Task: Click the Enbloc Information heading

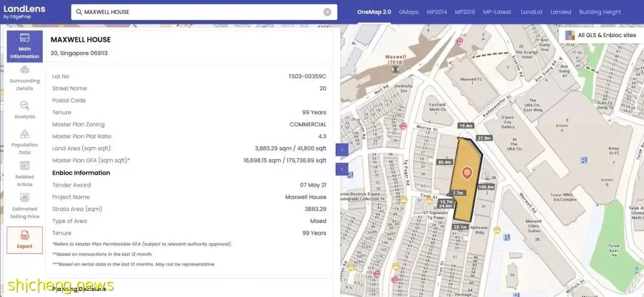Action: click(81, 173)
